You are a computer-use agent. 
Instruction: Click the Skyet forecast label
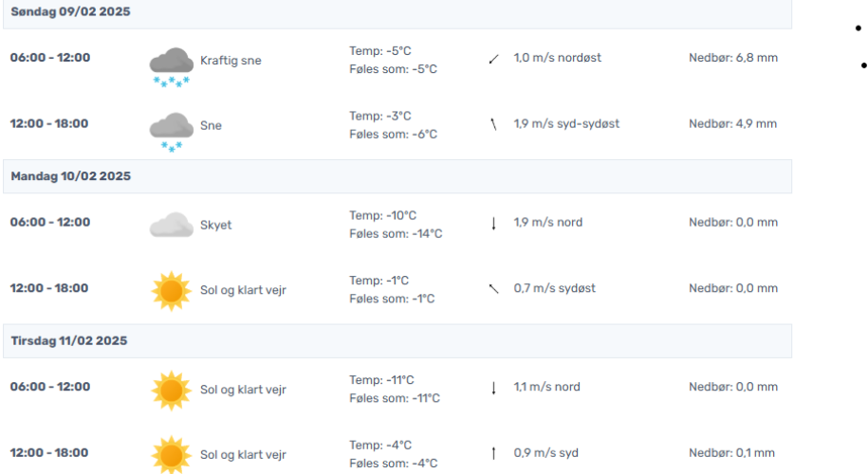pos(215,226)
